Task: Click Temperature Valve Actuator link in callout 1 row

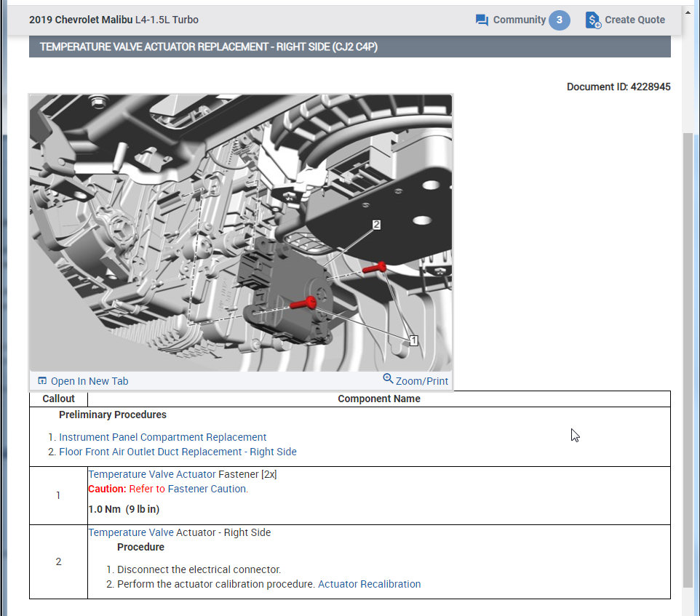Action: [x=151, y=474]
